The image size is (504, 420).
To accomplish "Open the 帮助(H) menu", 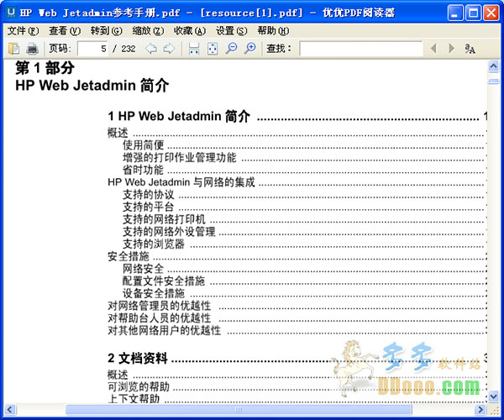I will [273, 31].
